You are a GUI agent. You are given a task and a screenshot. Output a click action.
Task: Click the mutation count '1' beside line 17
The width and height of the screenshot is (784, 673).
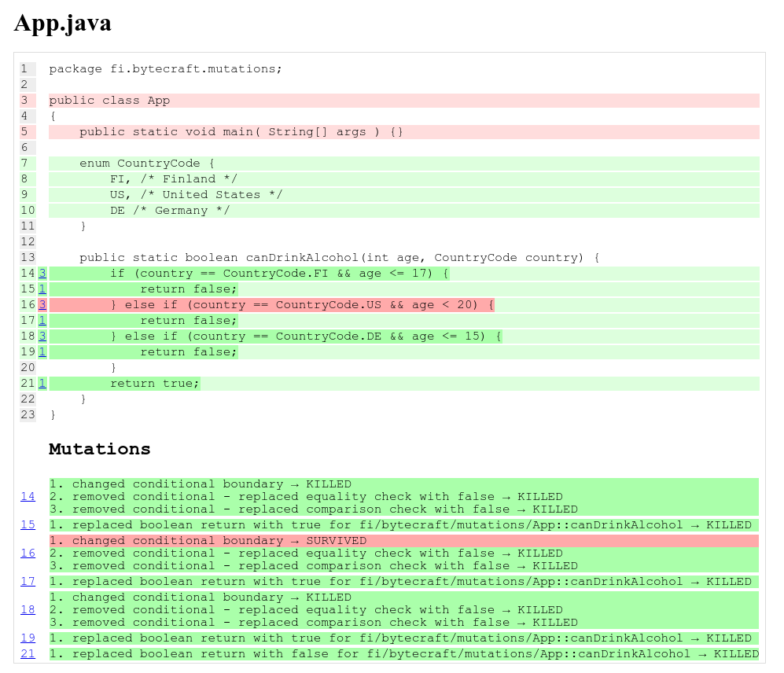click(42, 320)
